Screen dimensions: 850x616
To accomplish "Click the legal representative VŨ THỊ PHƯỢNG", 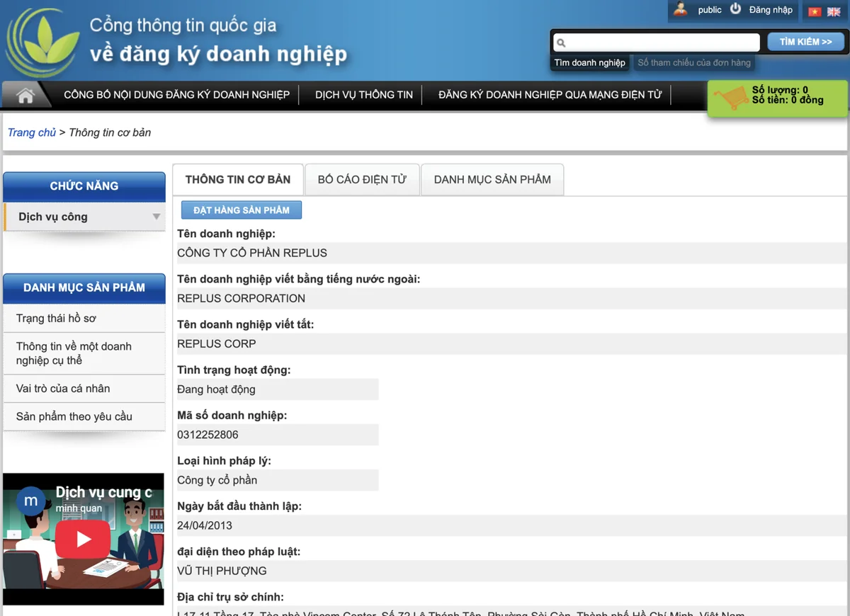I will click(x=222, y=571).
